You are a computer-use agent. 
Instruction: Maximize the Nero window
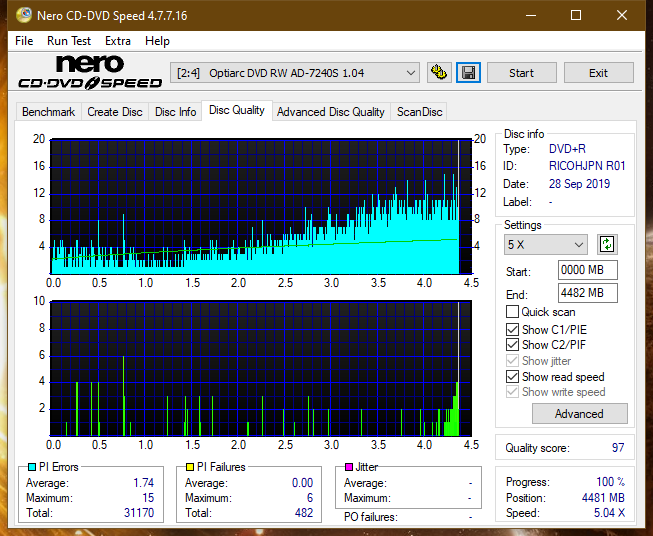point(576,15)
